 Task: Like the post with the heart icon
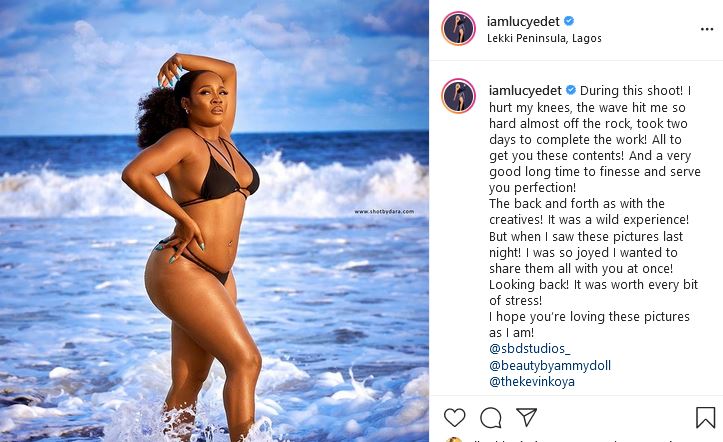(455, 418)
